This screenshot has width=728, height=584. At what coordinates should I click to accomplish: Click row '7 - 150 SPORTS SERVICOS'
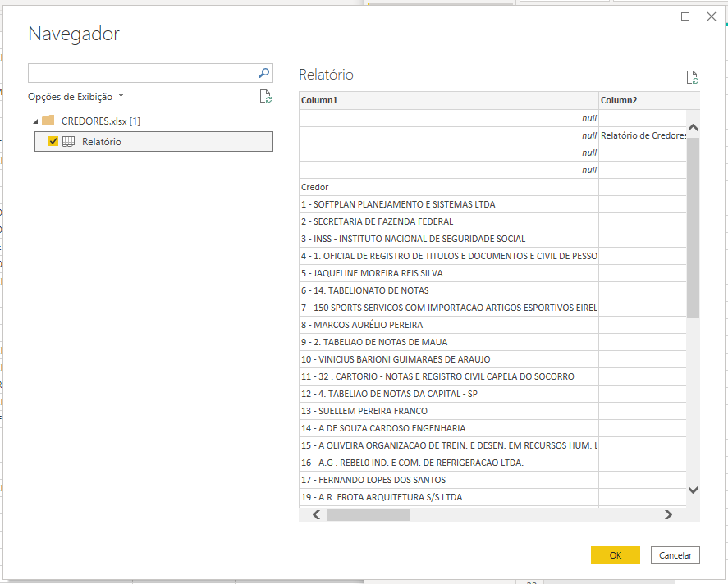point(449,308)
